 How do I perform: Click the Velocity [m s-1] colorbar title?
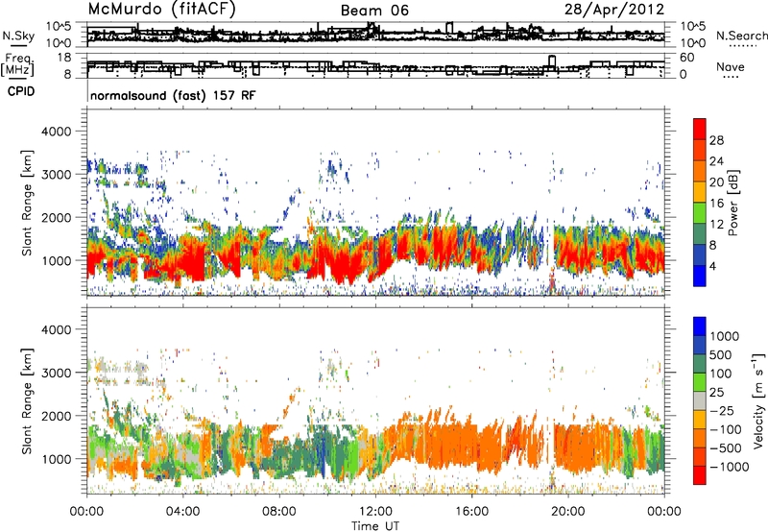coord(758,400)
